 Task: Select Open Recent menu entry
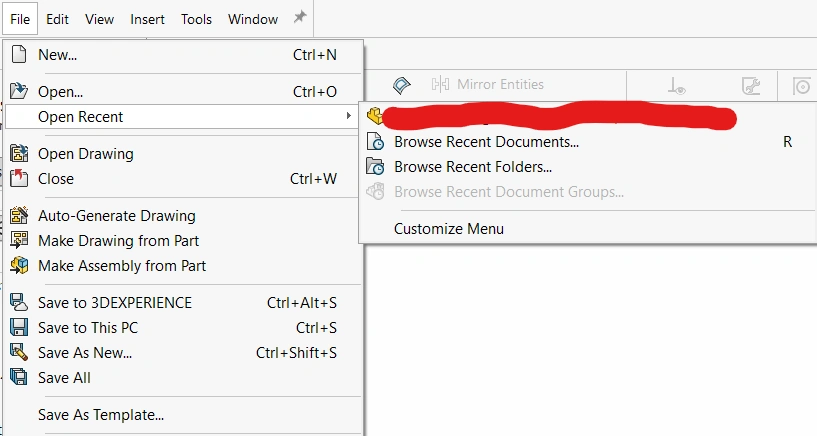(182, 117)
